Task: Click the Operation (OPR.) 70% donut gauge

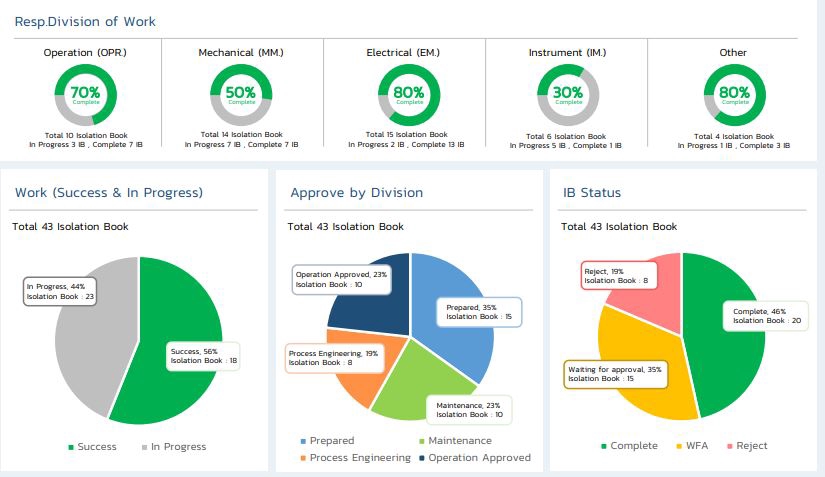Action: [86, 95]
